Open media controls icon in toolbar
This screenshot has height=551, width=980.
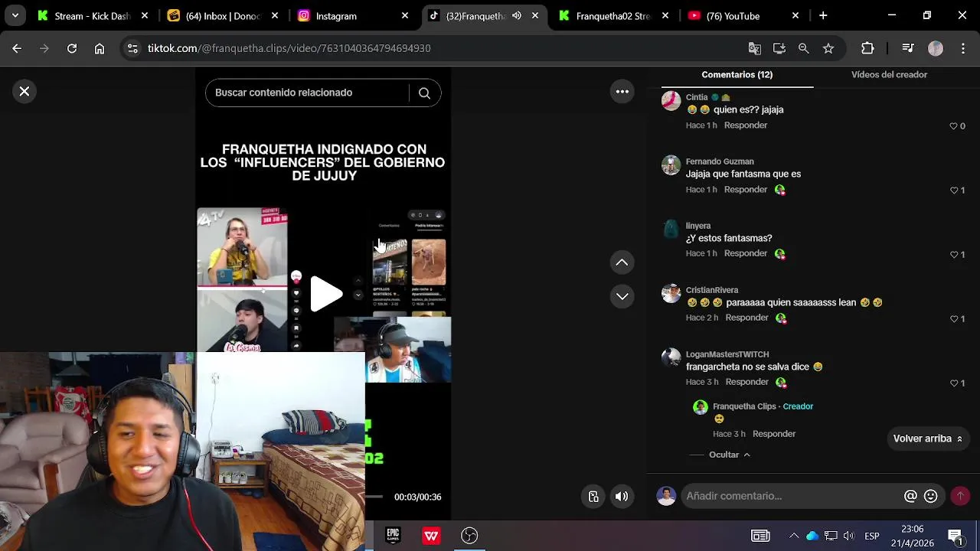click(908, 48)
